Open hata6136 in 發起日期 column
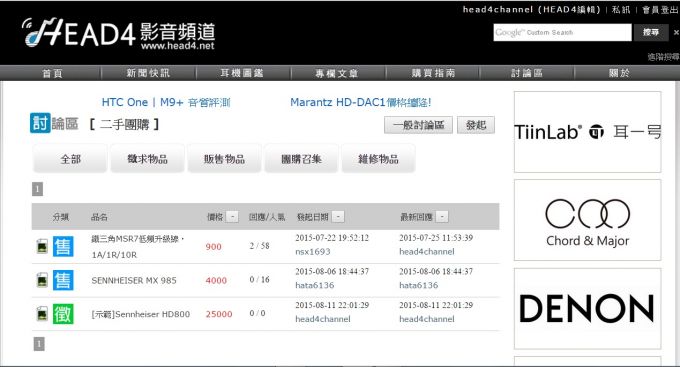 coord(315,285)
